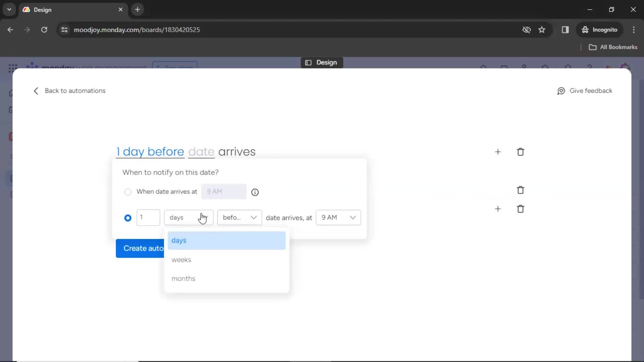Click the Back to automations icon
This screenshot has width=644, height=362.
pos(35,90)
